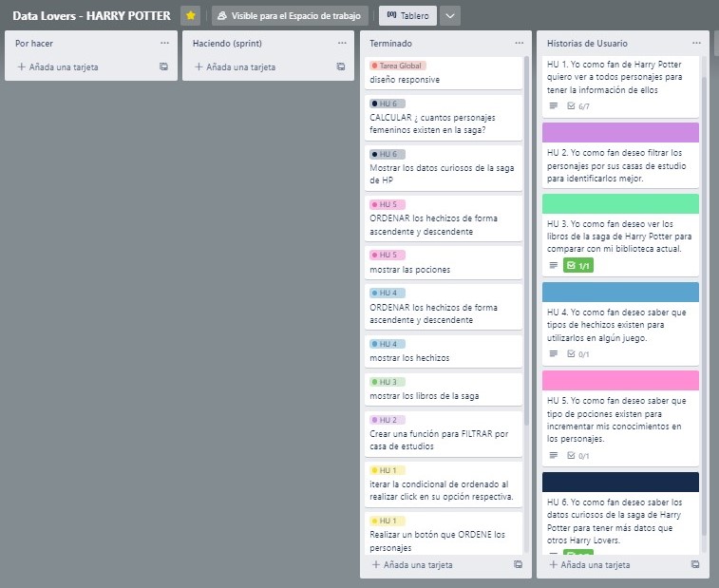The width and height of the screenshot is (719, 588).
Task: Click Historias de Usuario list scrollbar
Action: 704,307
